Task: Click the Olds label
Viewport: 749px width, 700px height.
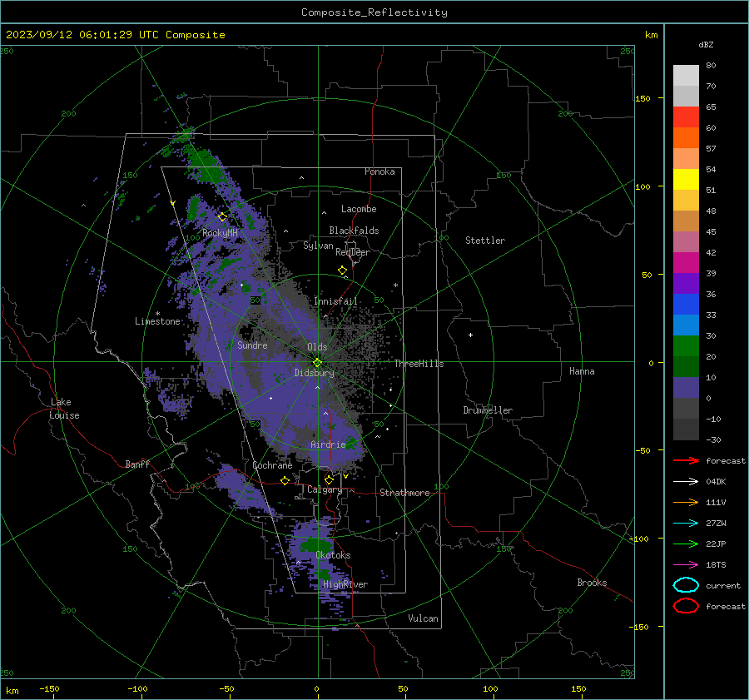Action: (317, 347)
